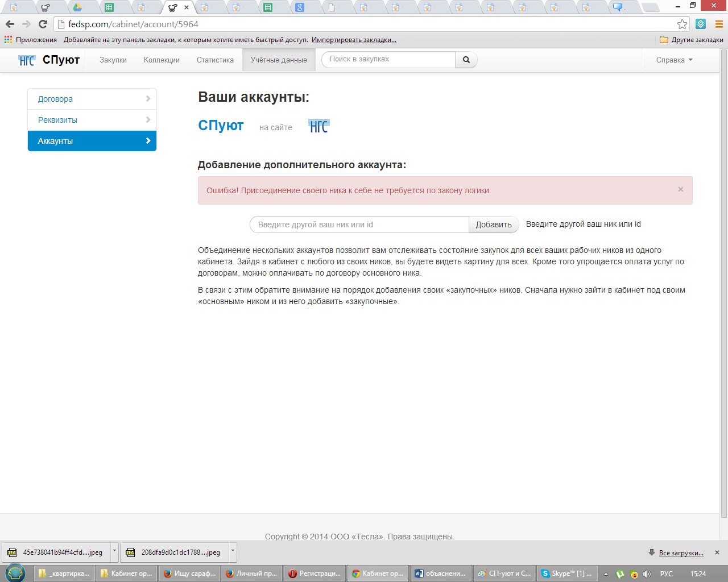The image size is (728, 582).
Task: Click the bookmark star icon in address bar
Action: pos(682,24)
